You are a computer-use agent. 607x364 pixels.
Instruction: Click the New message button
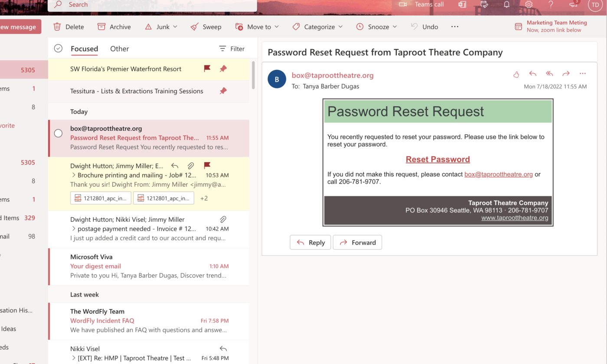tap(20, 27)
